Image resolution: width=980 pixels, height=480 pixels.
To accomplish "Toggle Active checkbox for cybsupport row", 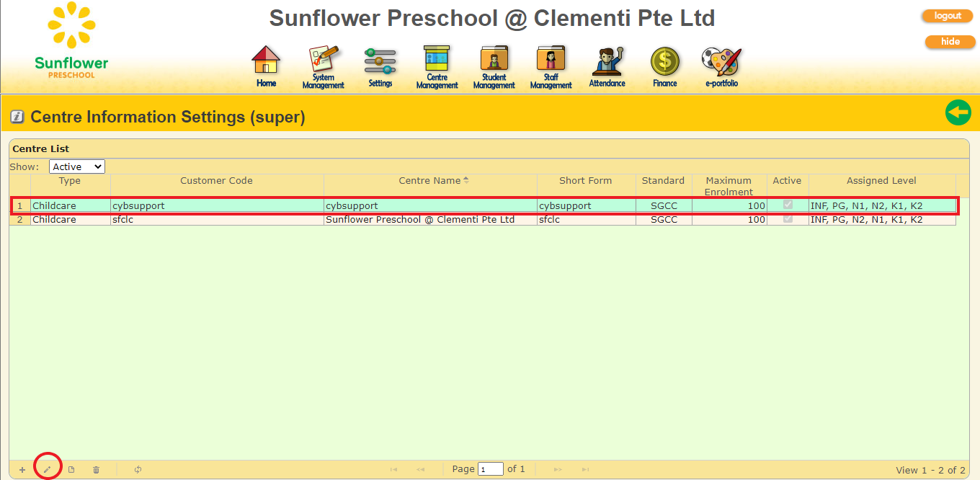I will point(788,205).
